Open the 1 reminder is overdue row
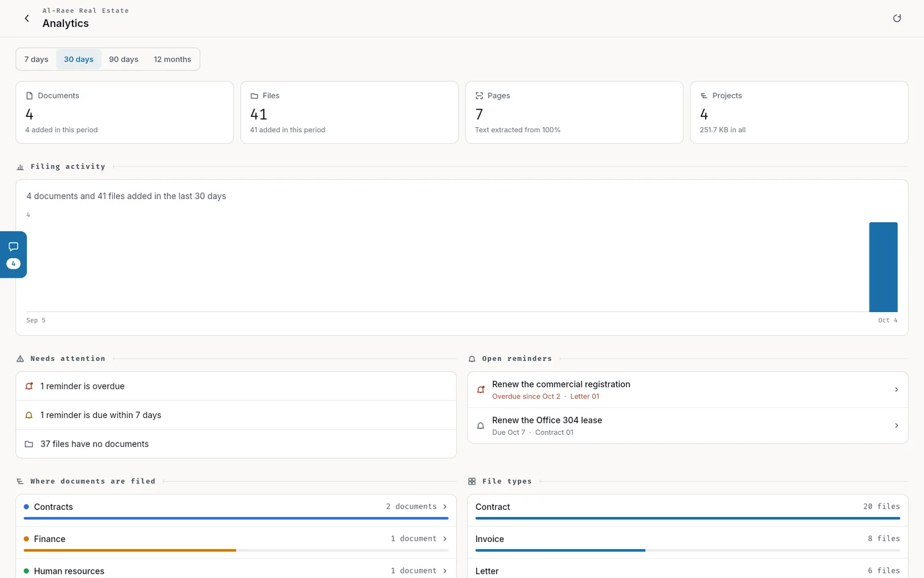 tap(236, 386)
